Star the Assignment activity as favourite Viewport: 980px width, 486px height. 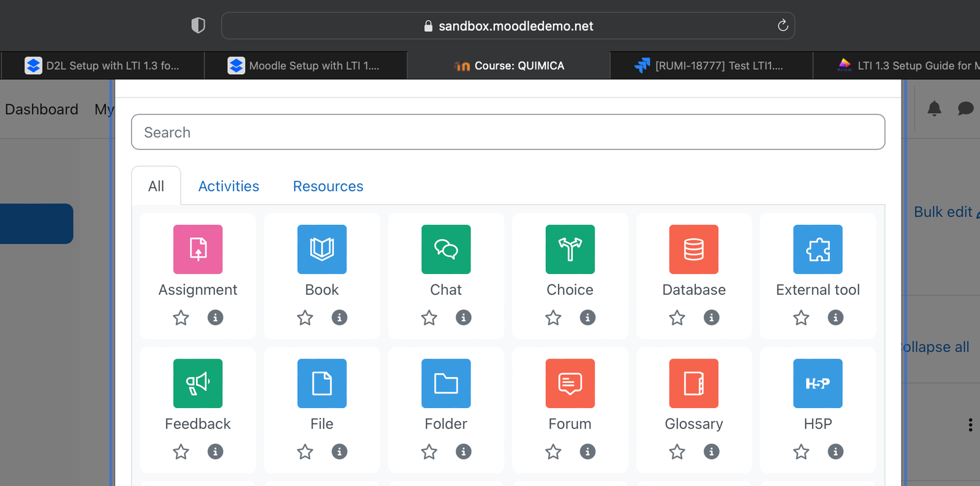(x=181, y=317)
